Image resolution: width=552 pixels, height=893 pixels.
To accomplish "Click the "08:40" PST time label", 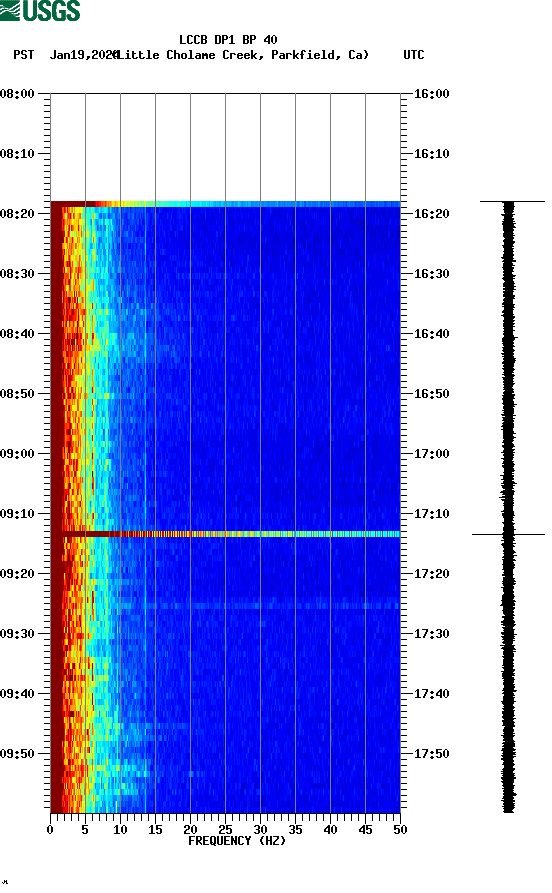I will tap(18, 334).
